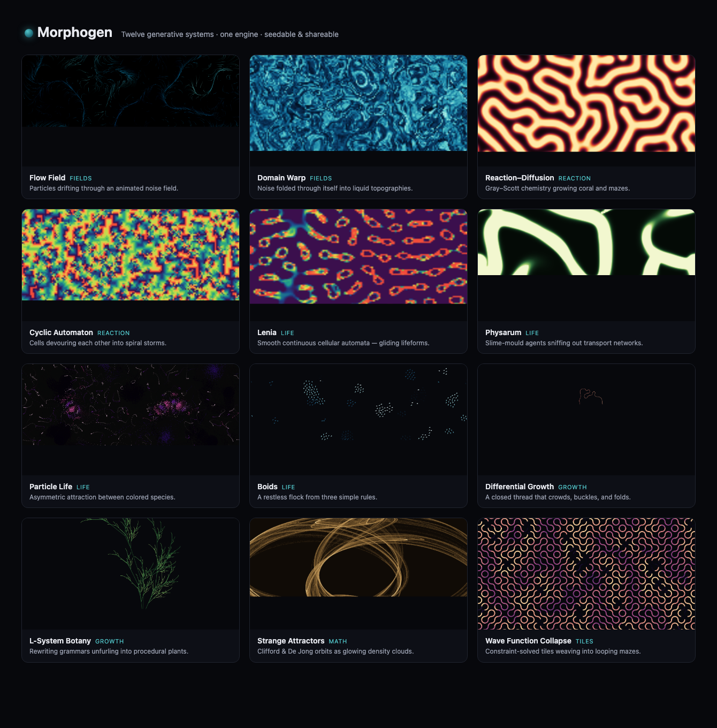This screenshot has width=717, height=728.
Task: Click the LIFE tag on Physarum
Action: [532, 333]
